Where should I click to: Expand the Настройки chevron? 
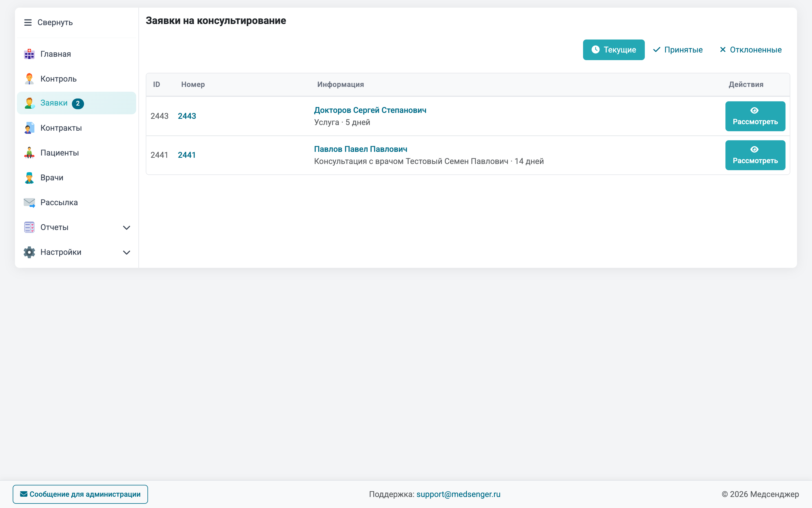(x=127, y=253)
